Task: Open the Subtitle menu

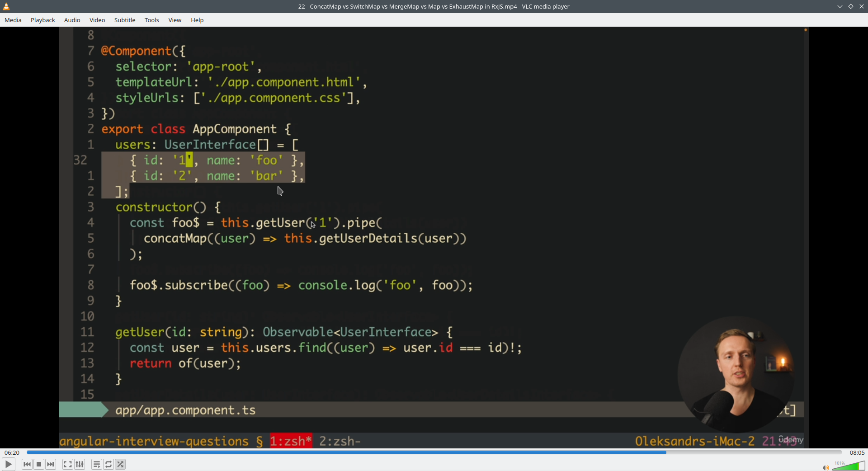Action: click(125, 20)
